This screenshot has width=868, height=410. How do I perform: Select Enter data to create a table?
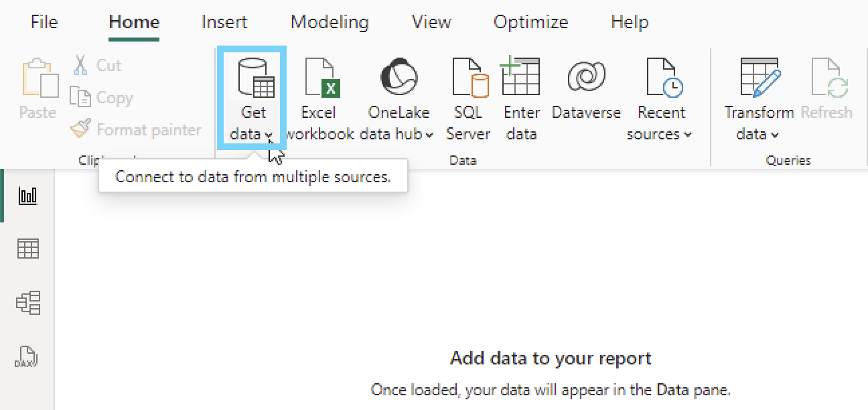pos(521,77)
